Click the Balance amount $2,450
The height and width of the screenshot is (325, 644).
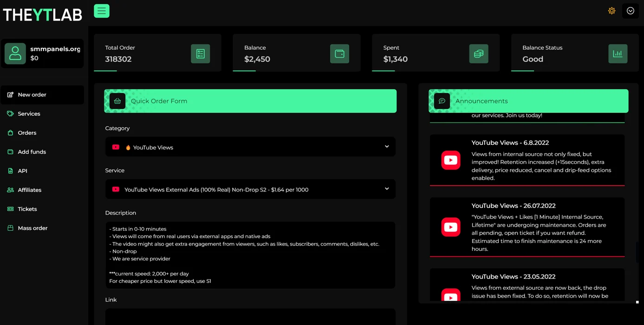[257, 59]
